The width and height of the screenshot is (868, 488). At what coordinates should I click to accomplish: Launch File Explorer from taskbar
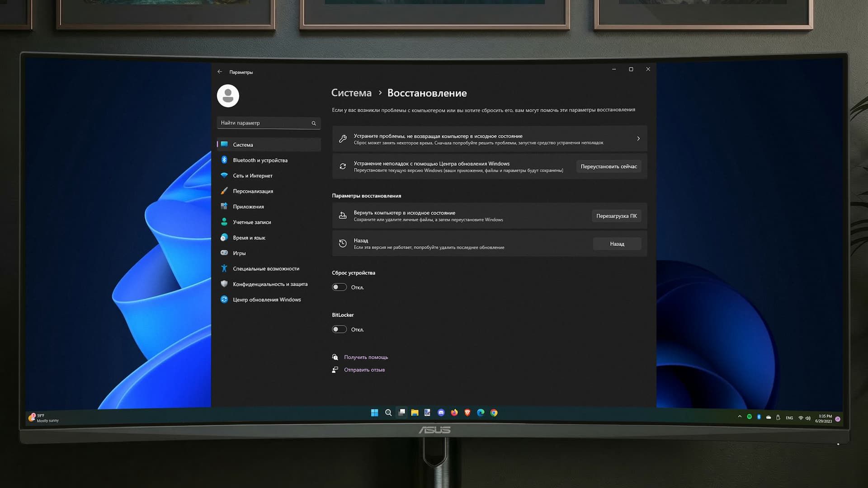coord(415,413)
